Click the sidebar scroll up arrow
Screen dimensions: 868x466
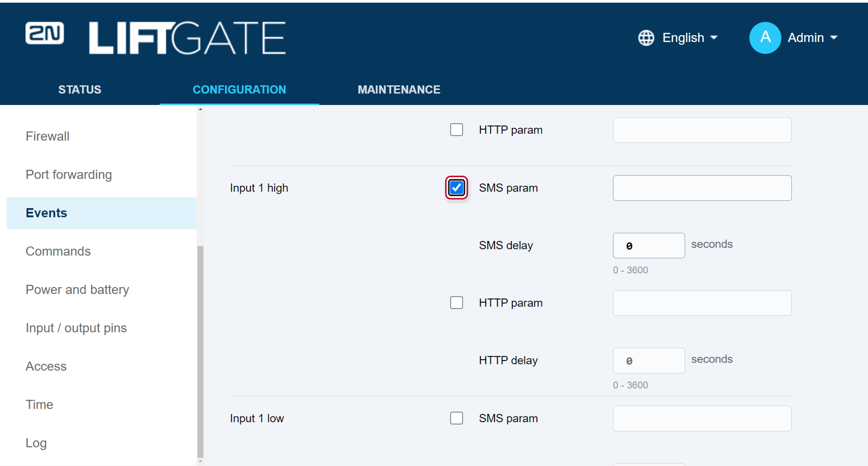(200, 109)
